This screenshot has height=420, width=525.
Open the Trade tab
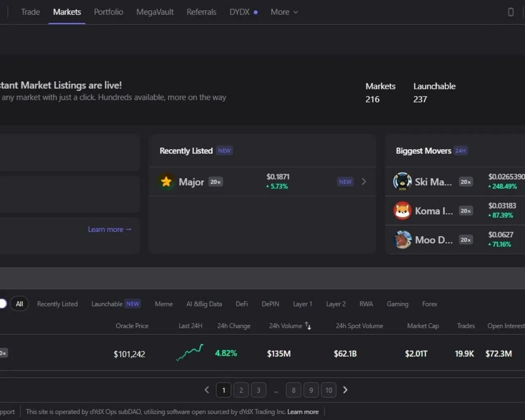(x=30, y=12)
